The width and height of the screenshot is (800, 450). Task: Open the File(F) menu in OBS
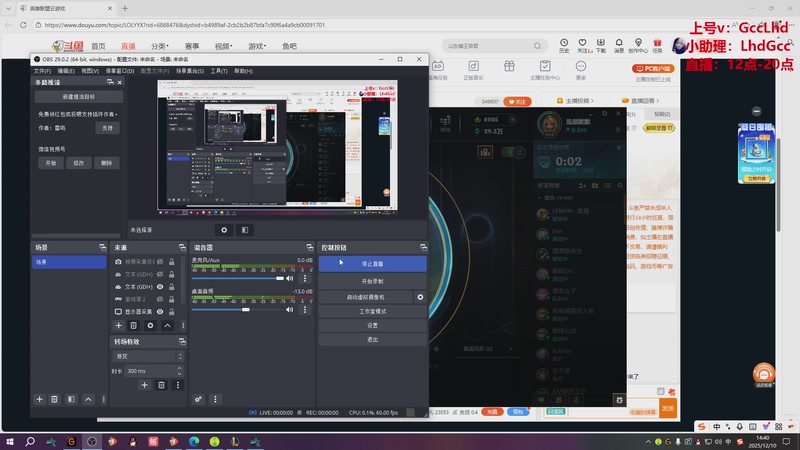coord(42,71)
